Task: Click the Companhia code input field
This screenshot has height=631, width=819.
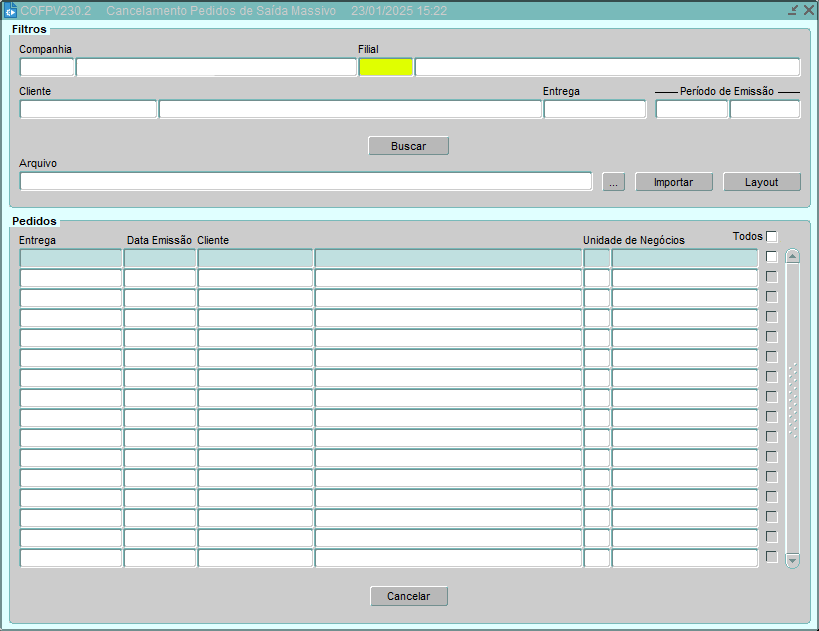Action: pyautogui.click(x=47, y=68)
